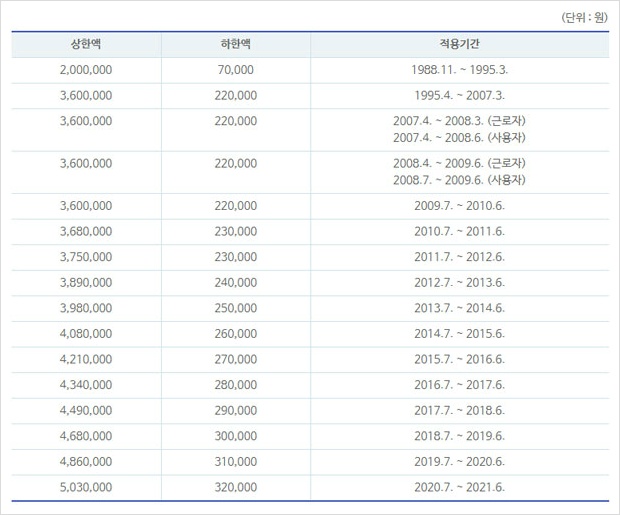Select the 70,000 lower limit cell

click(x=236, y=70)
